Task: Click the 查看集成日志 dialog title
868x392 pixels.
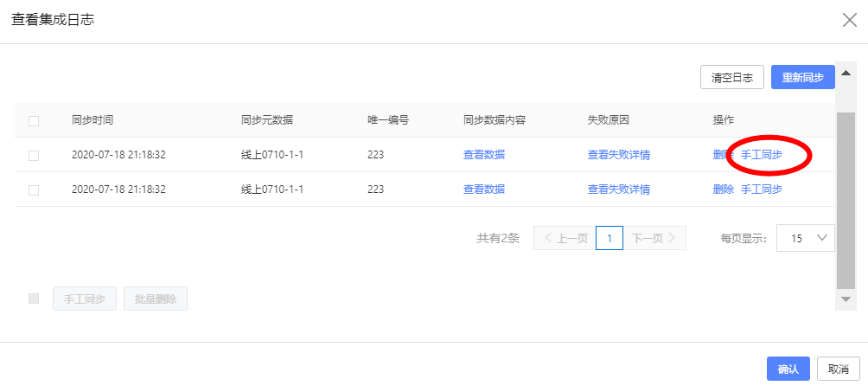Action: [53, 20]
